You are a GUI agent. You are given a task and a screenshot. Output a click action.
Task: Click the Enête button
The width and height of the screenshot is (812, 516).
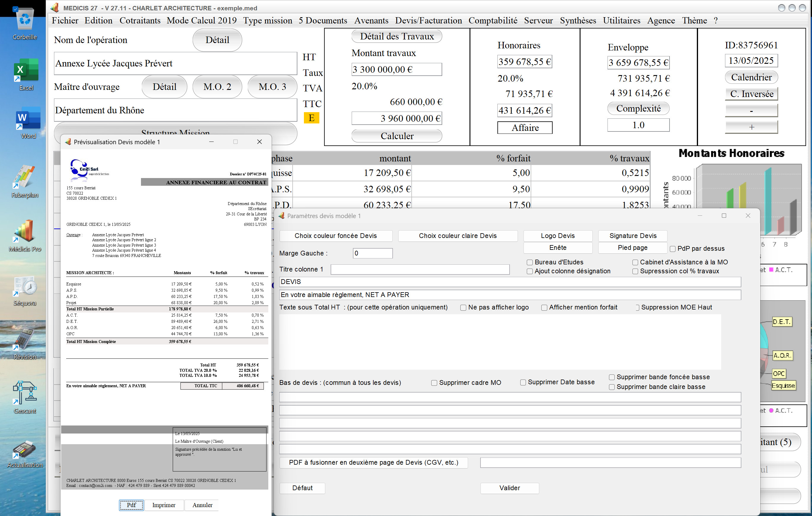558,248
